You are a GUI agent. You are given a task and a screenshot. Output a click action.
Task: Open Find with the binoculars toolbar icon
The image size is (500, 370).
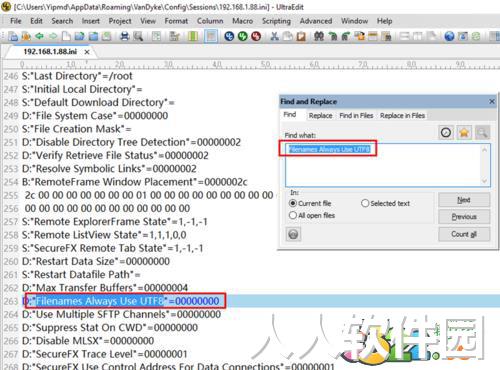click(x=319, y=36)
